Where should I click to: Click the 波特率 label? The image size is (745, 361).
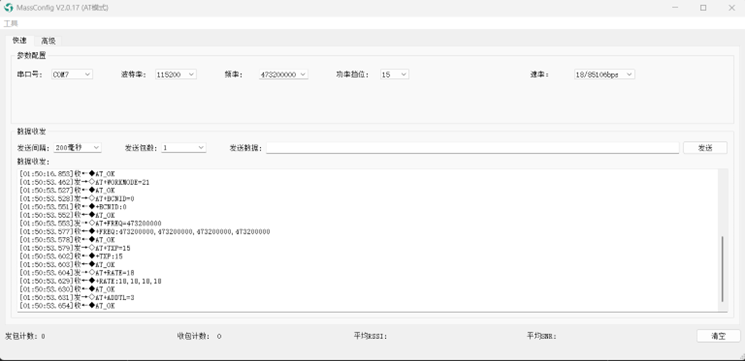pos(134,75)
